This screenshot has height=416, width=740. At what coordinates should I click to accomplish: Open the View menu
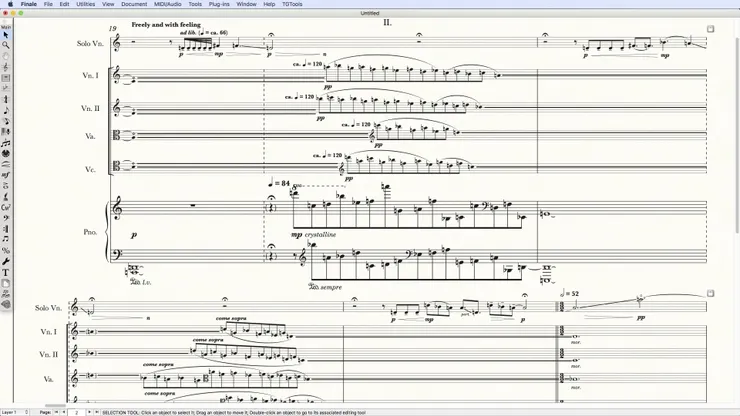click(108, 4)
